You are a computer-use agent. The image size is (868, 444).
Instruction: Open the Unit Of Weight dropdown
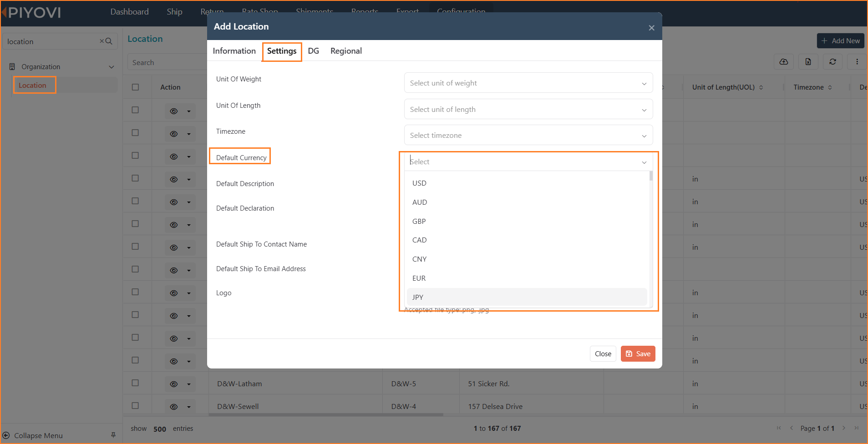528,83
